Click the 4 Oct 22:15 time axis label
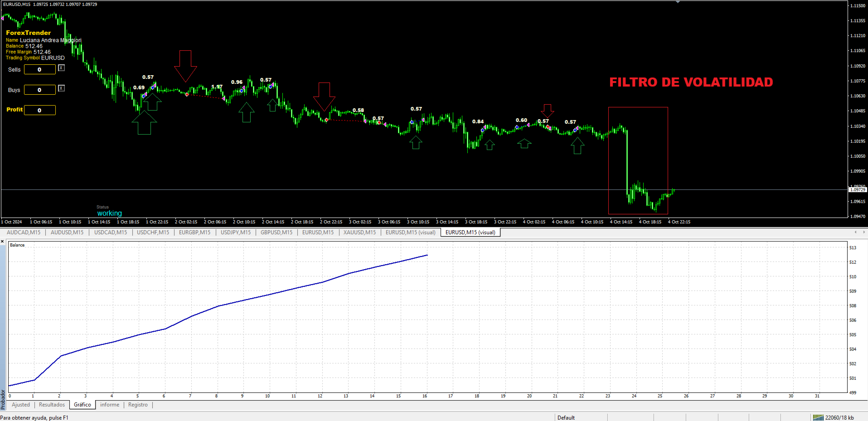 (679, 222)
